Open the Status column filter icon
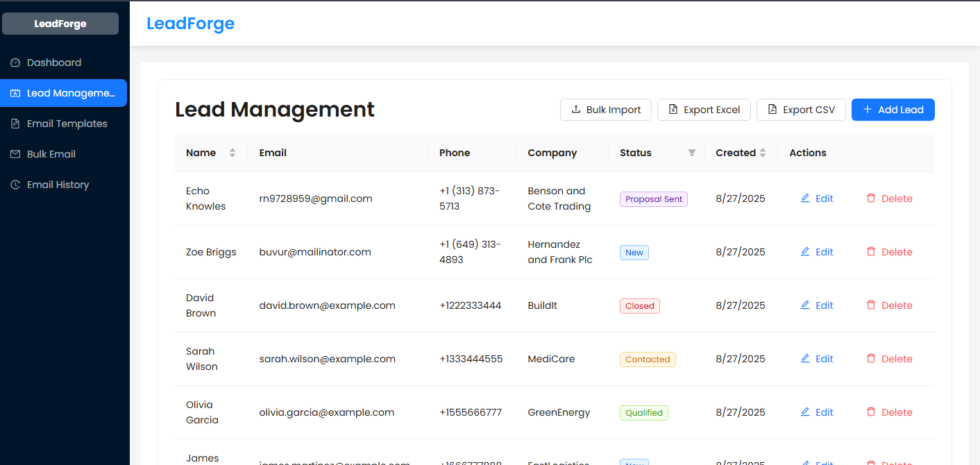This screenshot has height=465, width=980. click(x=692, y=153)
